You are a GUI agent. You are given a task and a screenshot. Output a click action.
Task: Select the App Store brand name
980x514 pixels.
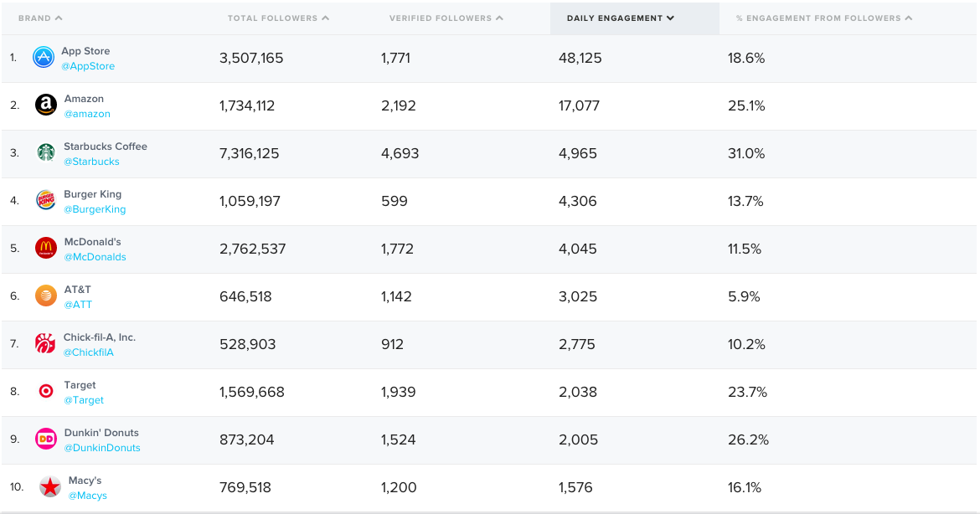tap(85, 51)
